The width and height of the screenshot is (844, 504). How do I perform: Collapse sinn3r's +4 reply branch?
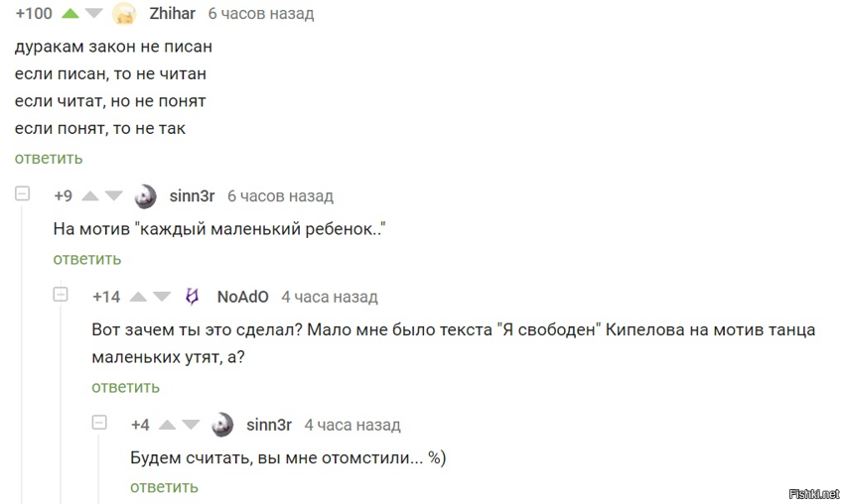click(x=99, y=423)
